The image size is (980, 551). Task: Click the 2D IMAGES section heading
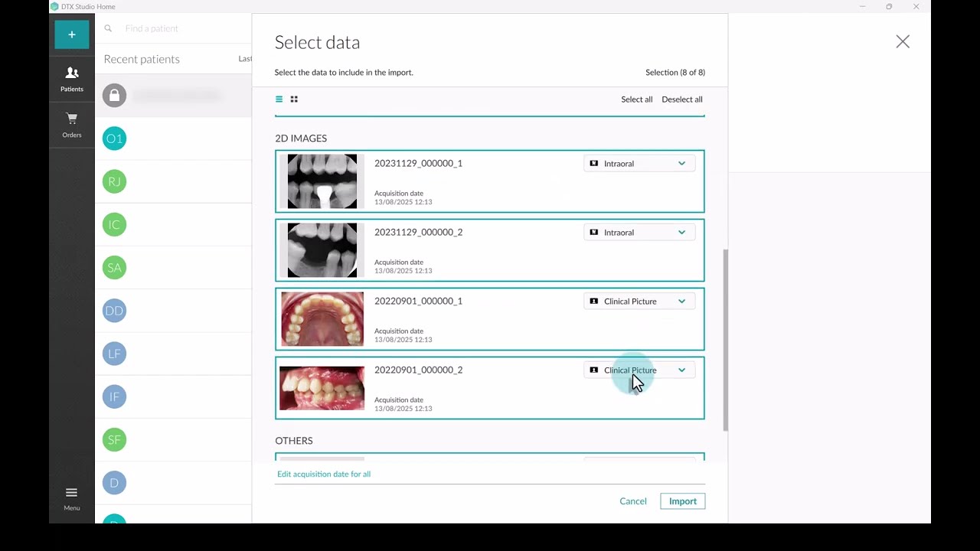pyautogui.click(x=301, y=139)
